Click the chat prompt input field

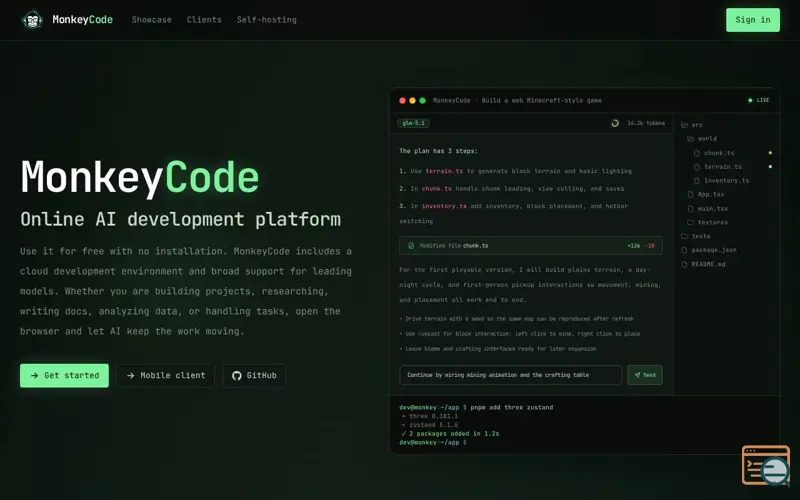510,375
